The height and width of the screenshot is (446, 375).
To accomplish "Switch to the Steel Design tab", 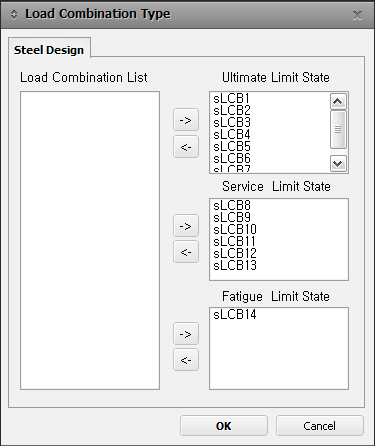I will tap(49, 50).
